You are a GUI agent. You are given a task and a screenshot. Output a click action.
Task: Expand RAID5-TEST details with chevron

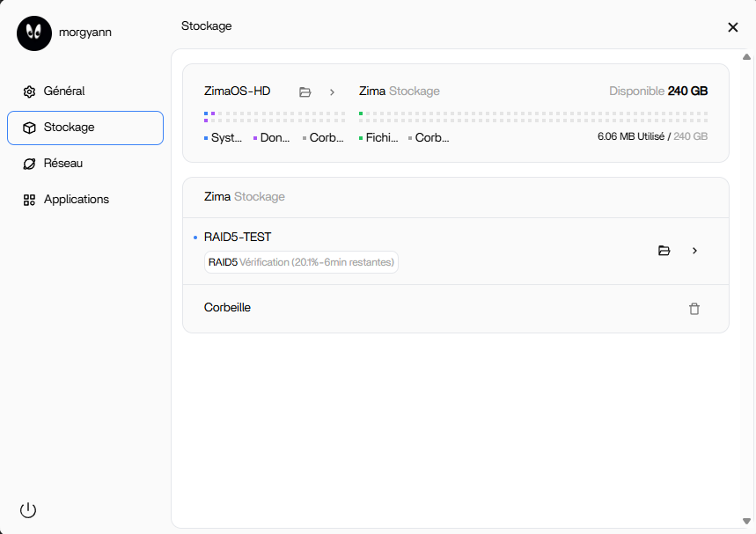tap(694, 251)
